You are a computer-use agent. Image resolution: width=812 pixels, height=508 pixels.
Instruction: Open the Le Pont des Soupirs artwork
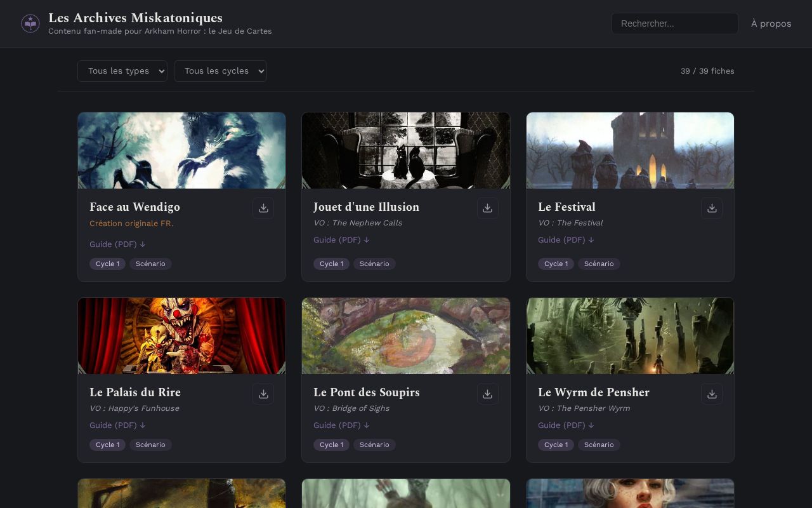pyautogui.click(x=406, y=336)
